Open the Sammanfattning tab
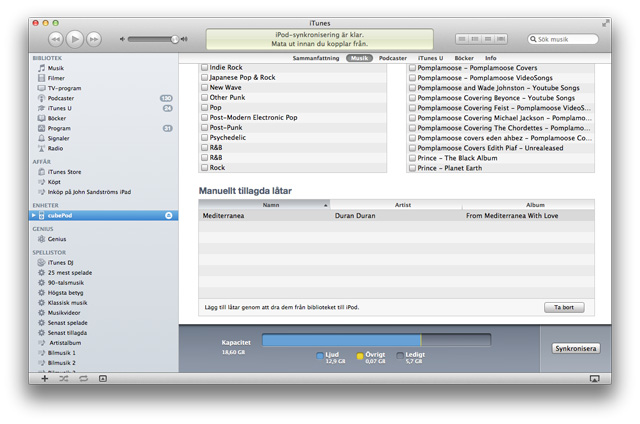This screenshot has width=640, height=424. coord(316,58)
